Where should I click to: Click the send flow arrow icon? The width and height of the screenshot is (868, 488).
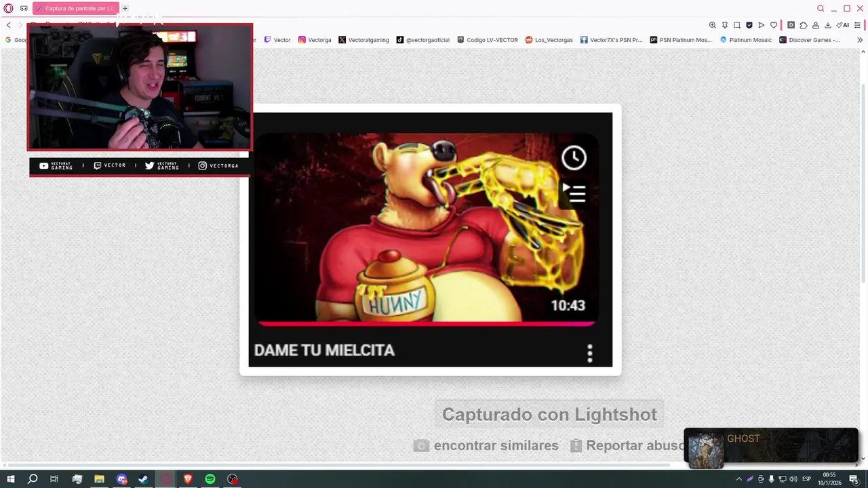coord(762,25)
